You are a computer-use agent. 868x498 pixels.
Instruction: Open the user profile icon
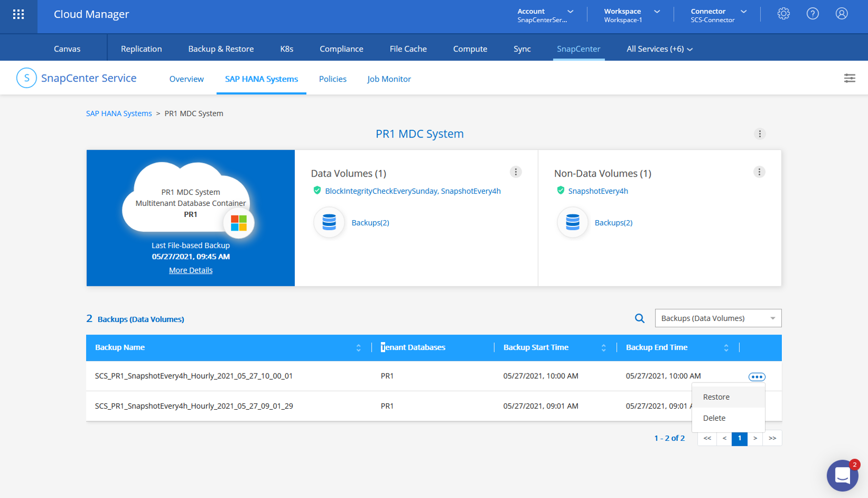coord(841,14)
